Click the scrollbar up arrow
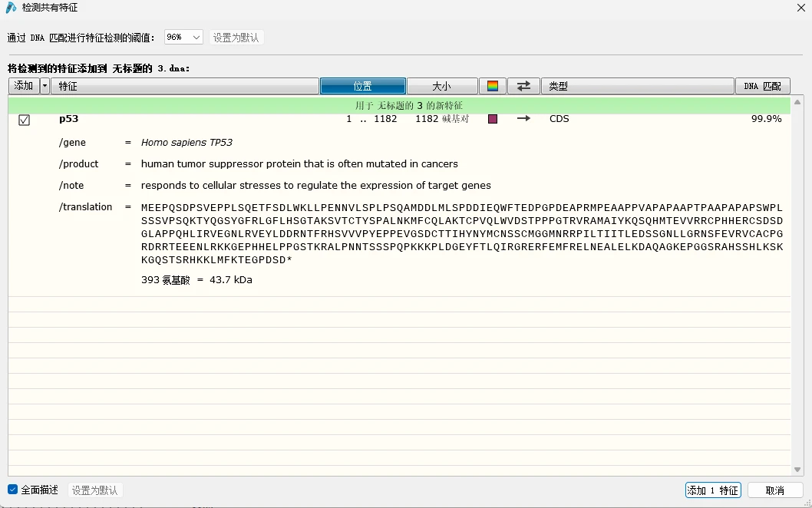Viewport: 812px width, 508px height. (x=797, y=102)
